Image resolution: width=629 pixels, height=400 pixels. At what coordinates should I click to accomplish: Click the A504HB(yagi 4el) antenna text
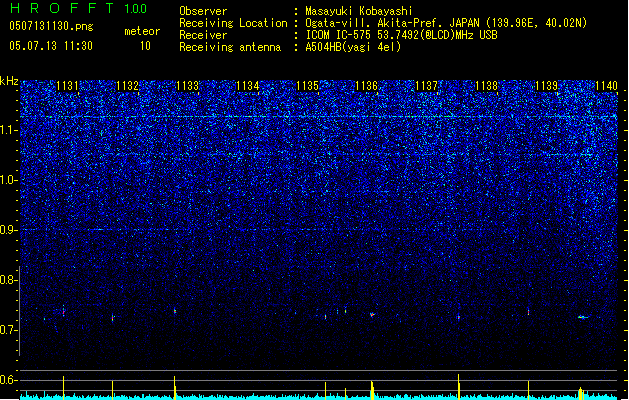353,47
